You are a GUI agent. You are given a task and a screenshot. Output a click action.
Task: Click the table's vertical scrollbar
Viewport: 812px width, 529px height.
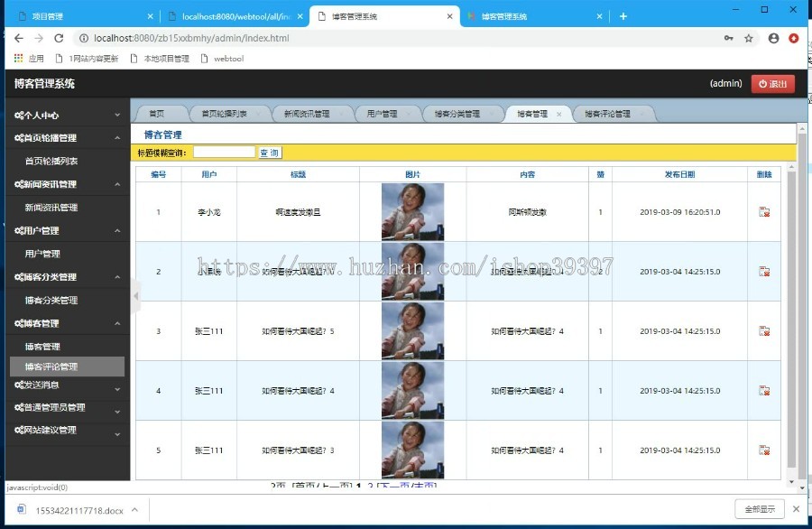click(x=790, y=320)
